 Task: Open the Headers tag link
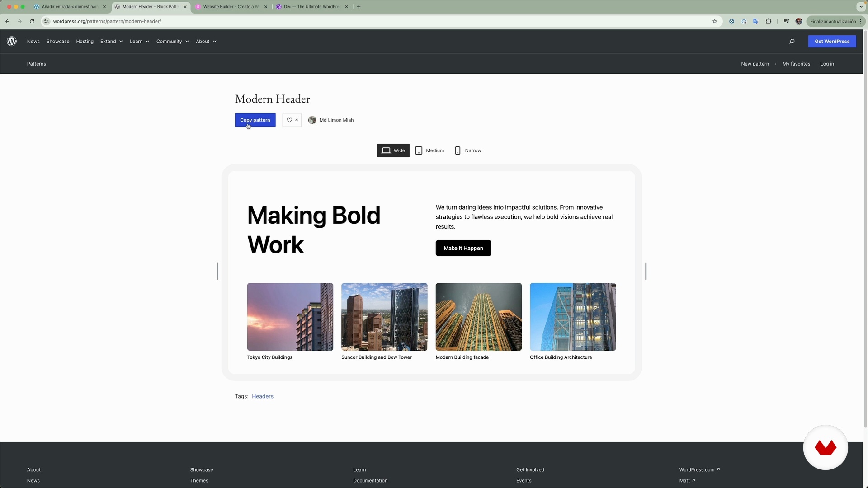[x=262, y=396]
